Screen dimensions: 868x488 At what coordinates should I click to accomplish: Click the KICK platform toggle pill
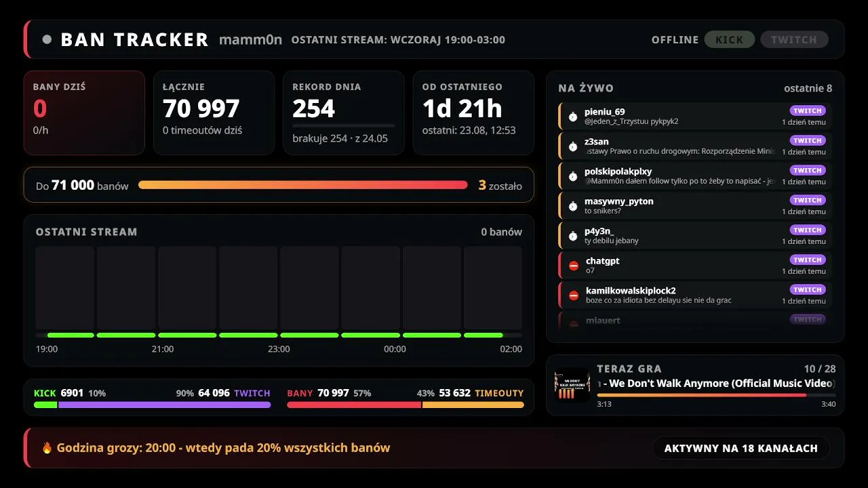pos(730,39)
